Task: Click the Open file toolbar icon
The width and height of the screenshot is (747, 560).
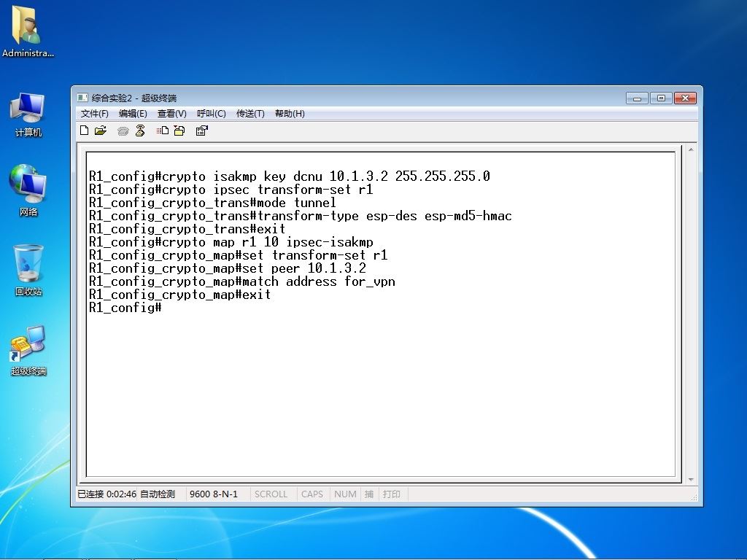Action: click(x=101, y=131)
